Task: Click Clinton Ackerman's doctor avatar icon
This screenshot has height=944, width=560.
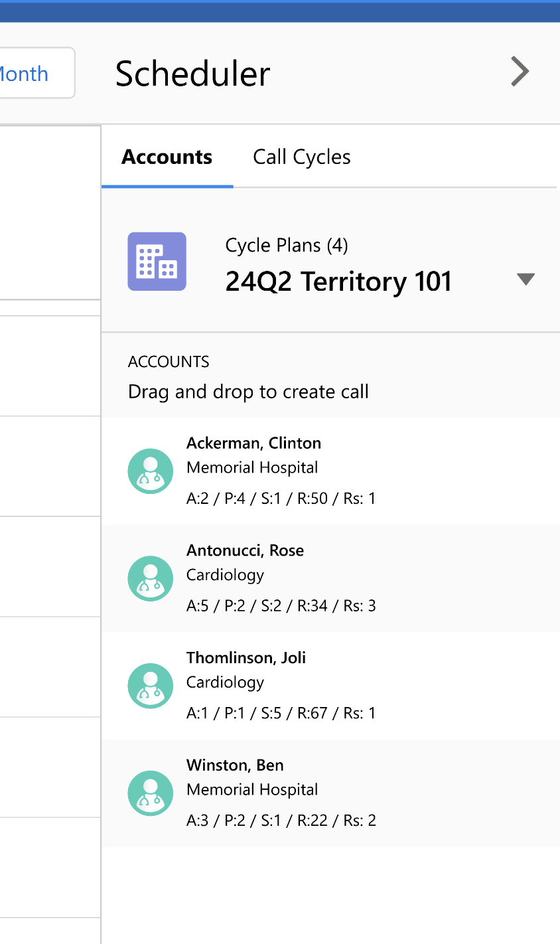Action: [x=151, y=471]
